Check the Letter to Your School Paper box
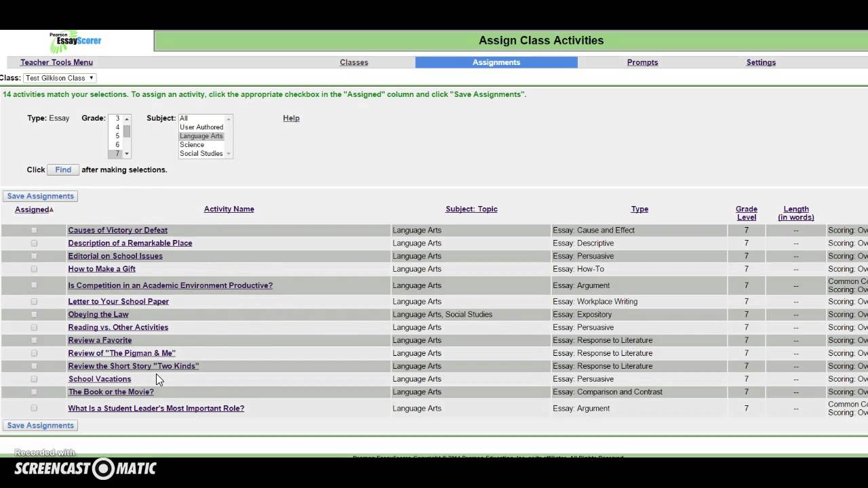This screenshot has height=488, width=868. (x=34, y=302)
